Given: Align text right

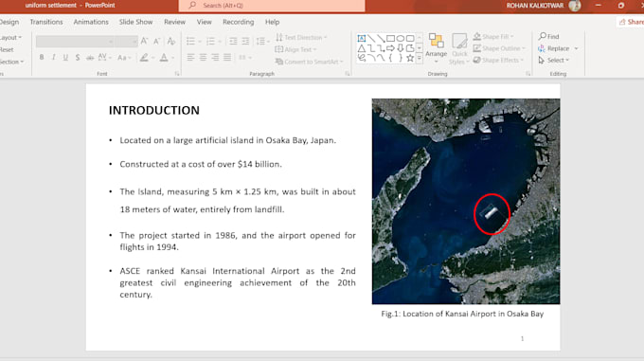Looking at the screenshot, I should (215, 58).
